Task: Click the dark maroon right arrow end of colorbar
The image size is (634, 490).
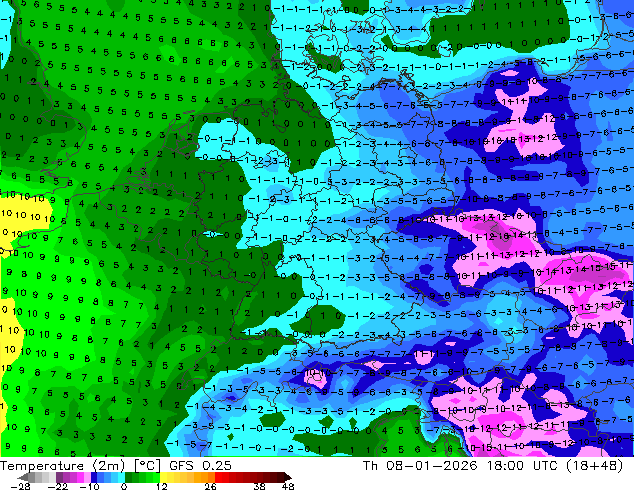Action: point(286,477)
